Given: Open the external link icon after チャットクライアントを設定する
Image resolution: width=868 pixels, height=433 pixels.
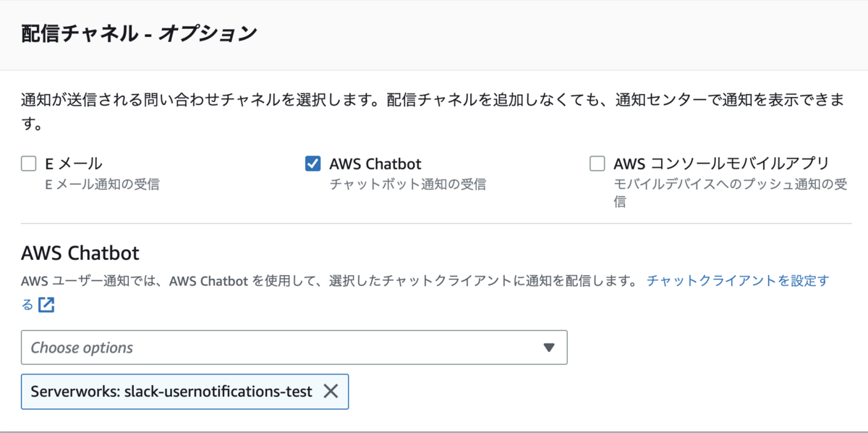Looking at the screenshot, I should pyautogui.click(x=46, y=305).
